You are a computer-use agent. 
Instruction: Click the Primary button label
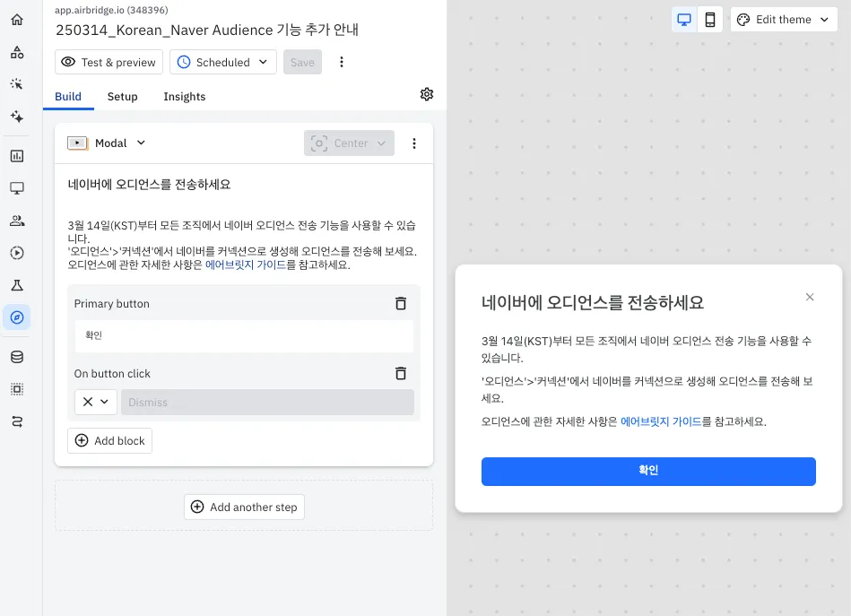(x=112, y=303)
